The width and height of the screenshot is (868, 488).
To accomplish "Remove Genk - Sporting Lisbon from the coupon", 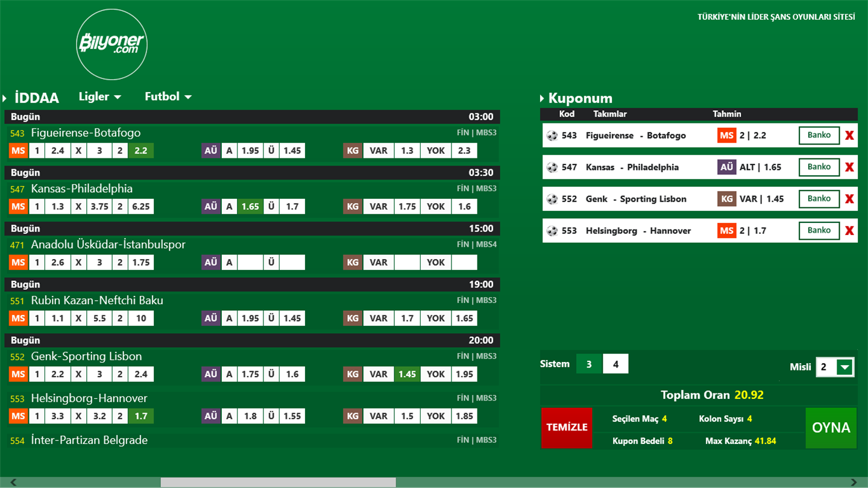I will [x=849, y=199].
